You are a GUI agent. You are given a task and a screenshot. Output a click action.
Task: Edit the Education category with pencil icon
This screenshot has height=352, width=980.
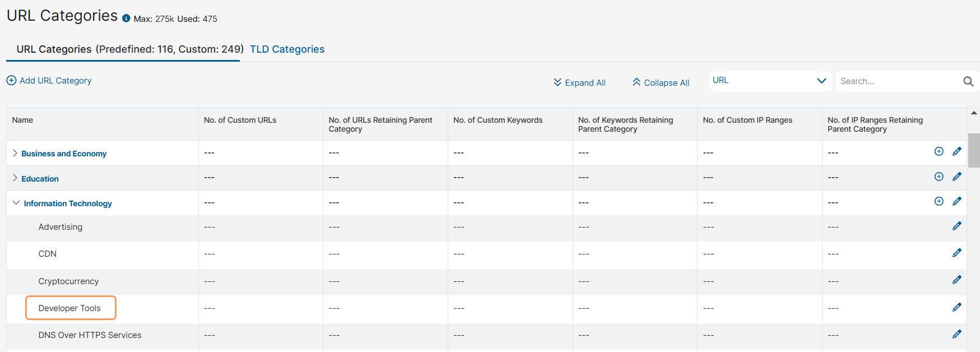tap(956, 177)
